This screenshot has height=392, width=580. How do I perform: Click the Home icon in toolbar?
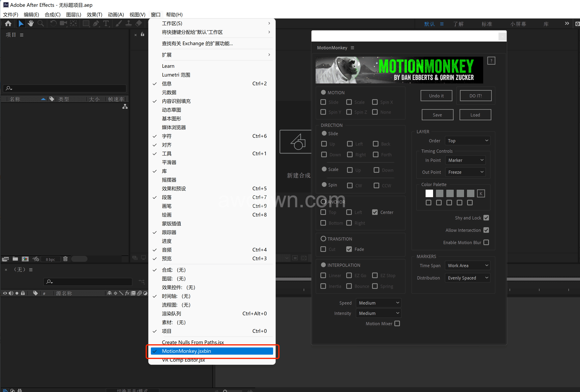point(8,24)
